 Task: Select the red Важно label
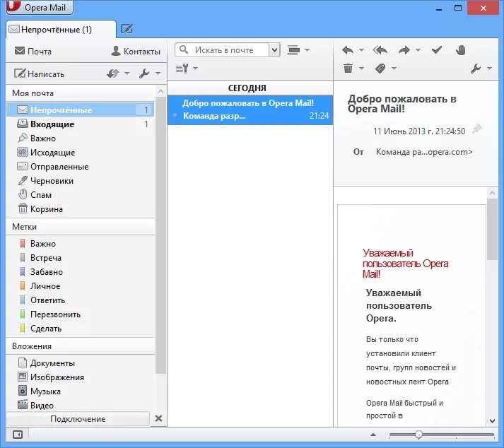coord(80,244)
